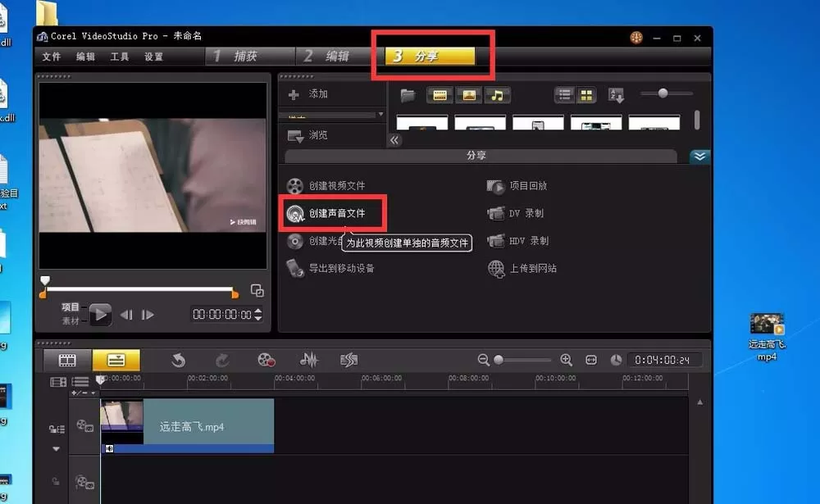820x504 pixels.
Task: Toggle the ripple editing icon
Action: pyautogui.click(x=57, y=429)
